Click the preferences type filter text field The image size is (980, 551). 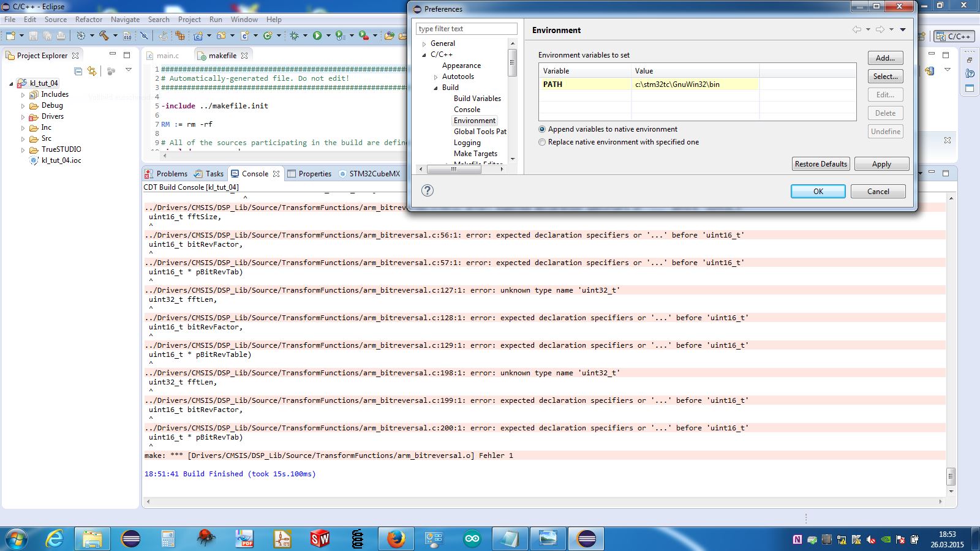click(x=467, y=29)
